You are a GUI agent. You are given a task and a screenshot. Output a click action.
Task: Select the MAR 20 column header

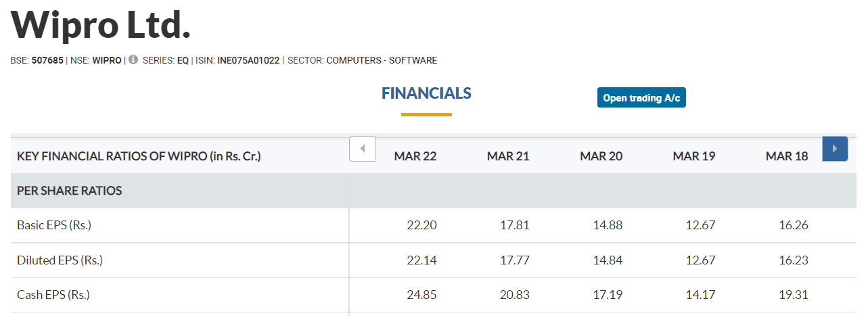601,156
